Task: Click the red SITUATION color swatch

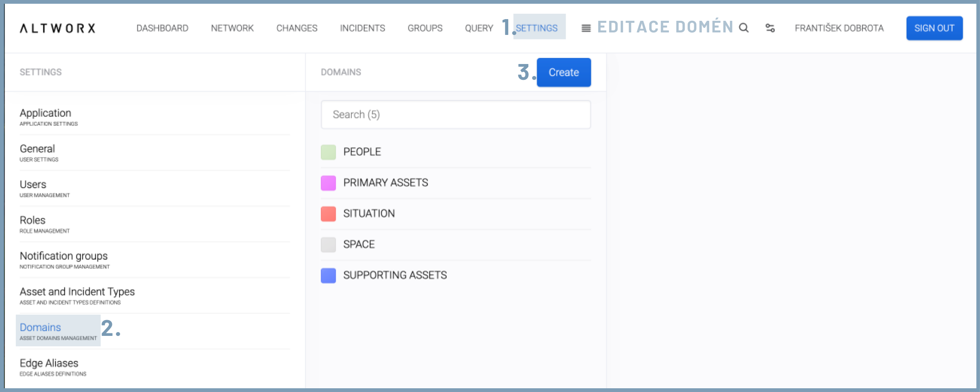Action: tap(328, 214)
